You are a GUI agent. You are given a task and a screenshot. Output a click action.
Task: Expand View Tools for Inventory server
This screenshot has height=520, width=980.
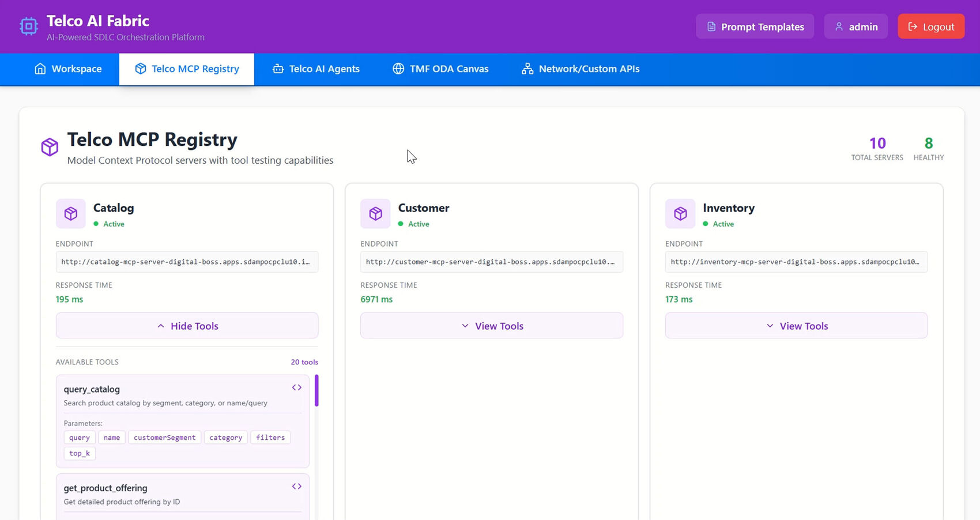796,326
